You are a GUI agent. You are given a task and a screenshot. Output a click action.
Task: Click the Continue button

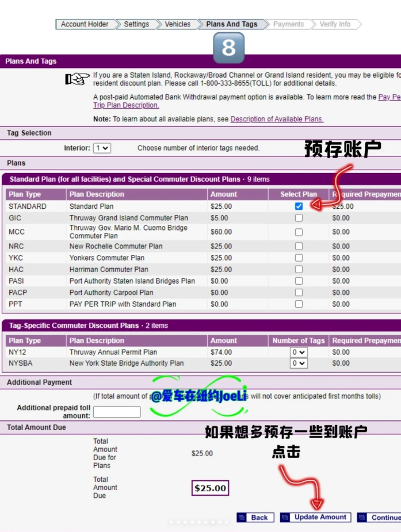[379, 518]
